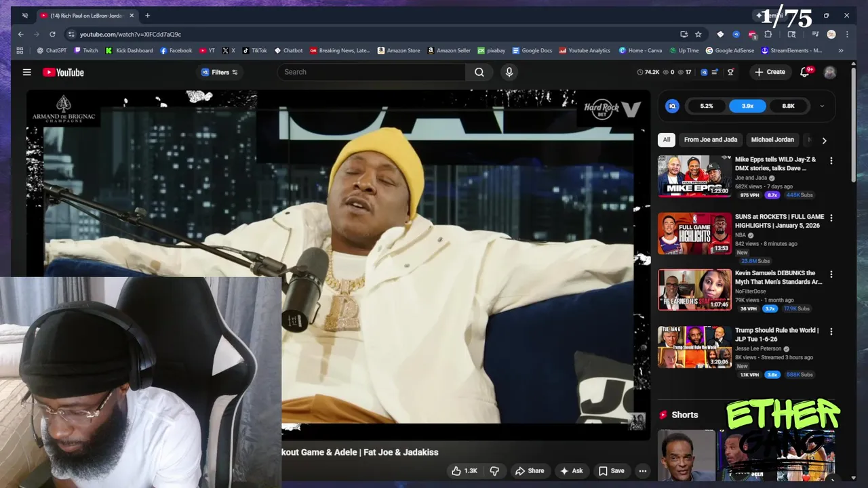Close the Rich Paul browser tab
This screenshot has height=488, width=868.
(x=132, y=15)
